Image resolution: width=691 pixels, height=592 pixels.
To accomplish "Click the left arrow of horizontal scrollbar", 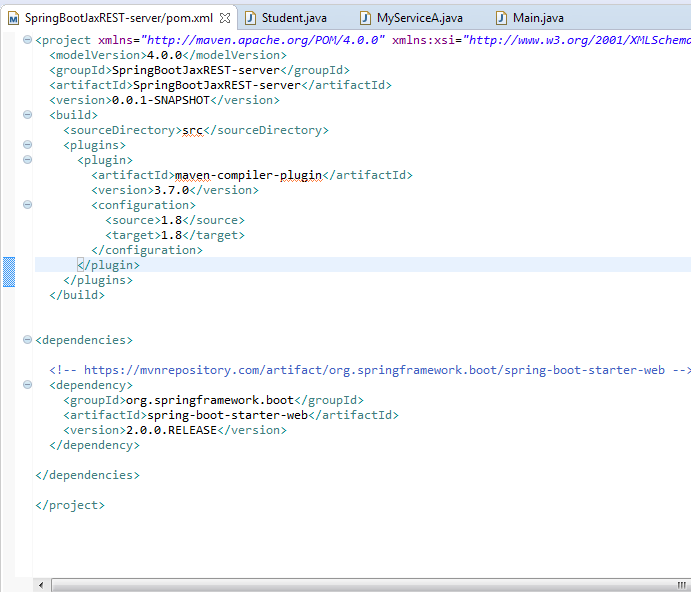I will [x=41, y=585].
